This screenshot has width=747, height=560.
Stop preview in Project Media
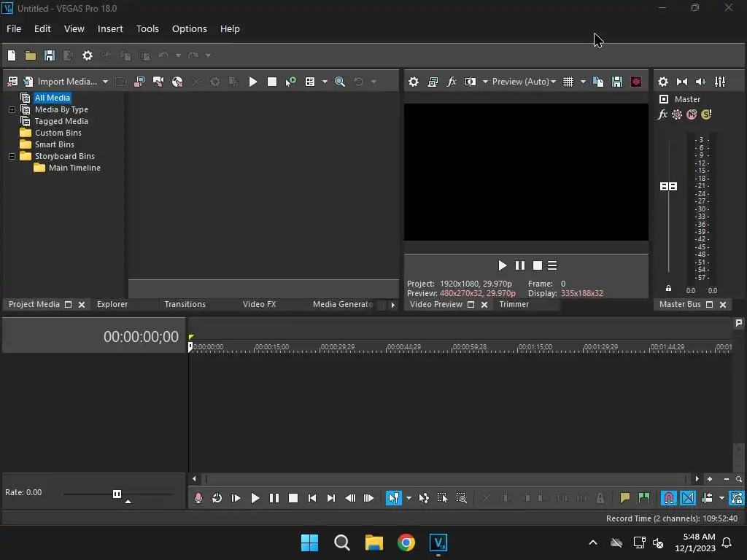point(272,82)
